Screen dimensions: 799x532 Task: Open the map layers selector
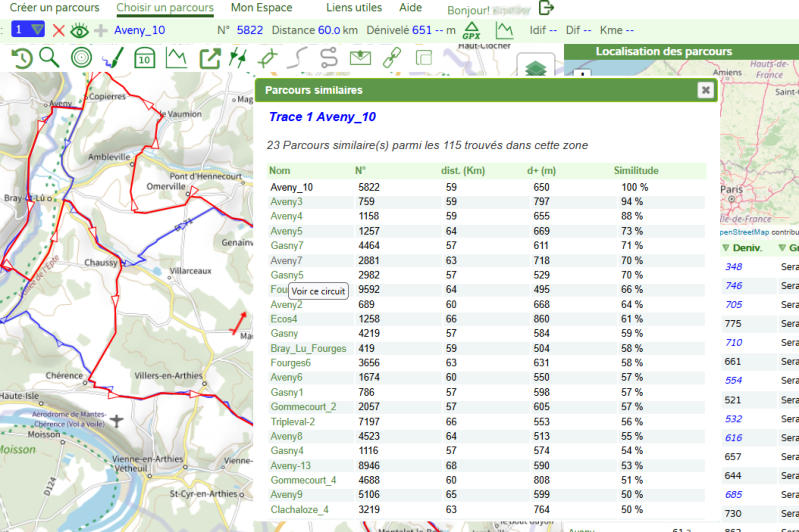click(536, 68)
